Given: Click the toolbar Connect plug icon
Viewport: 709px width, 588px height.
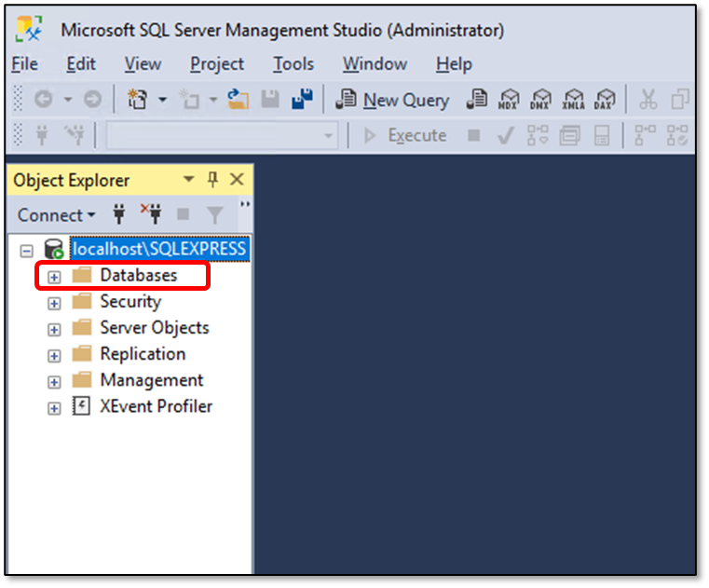Looking at the screenshot, I should (x=42, y=135).
